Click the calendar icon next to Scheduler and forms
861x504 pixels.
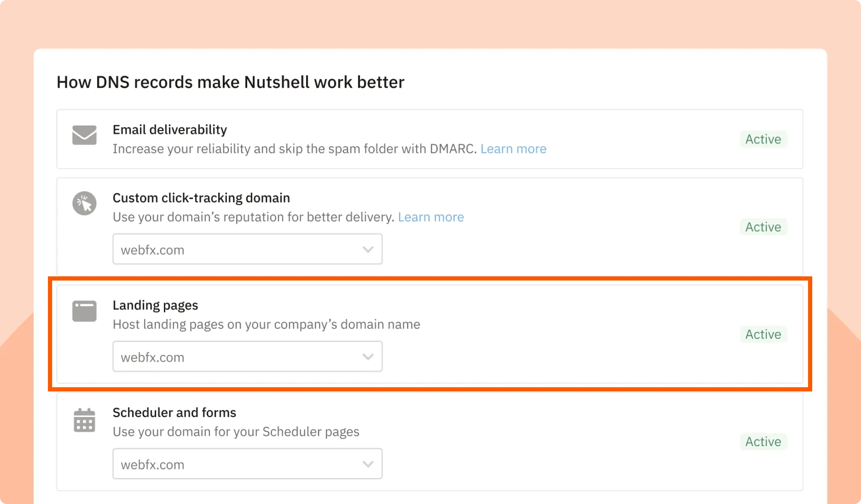[x=85, y=420]
